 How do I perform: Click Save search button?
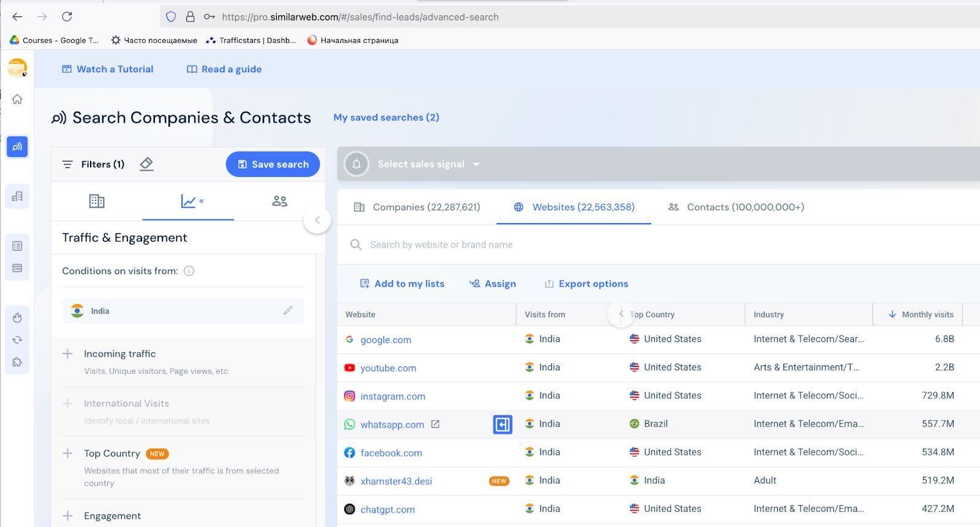click(x=273, y=164)
